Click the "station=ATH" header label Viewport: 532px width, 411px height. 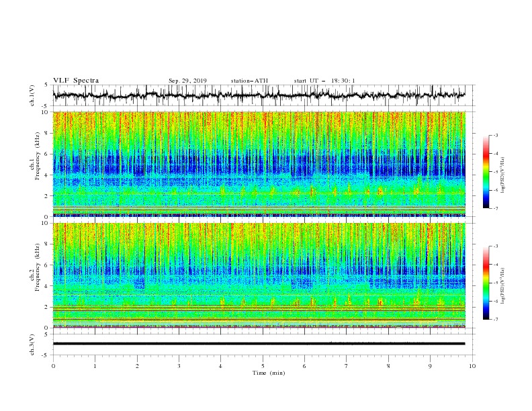[249, 81]
